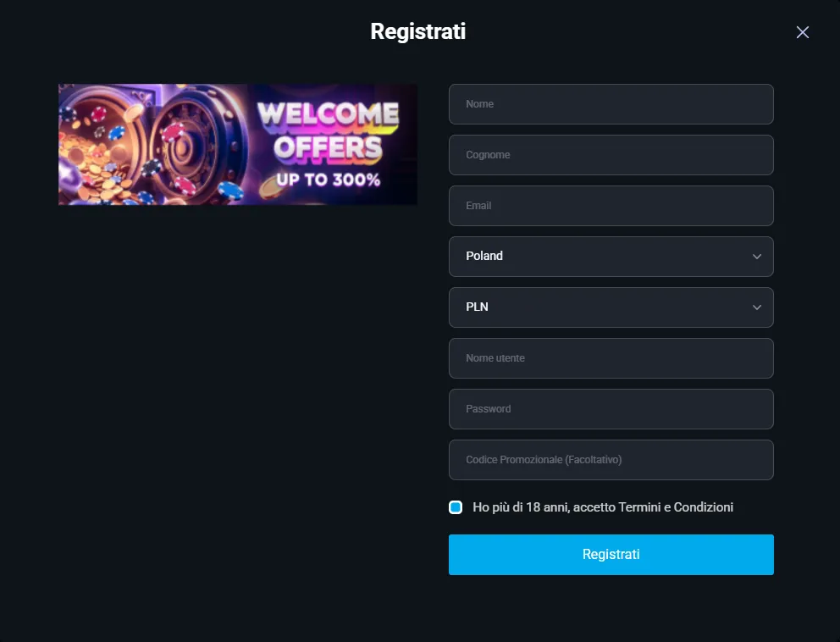The image size is (840, 642).
Task: Select the Nome utente input field
Action: tap(611, 358)
